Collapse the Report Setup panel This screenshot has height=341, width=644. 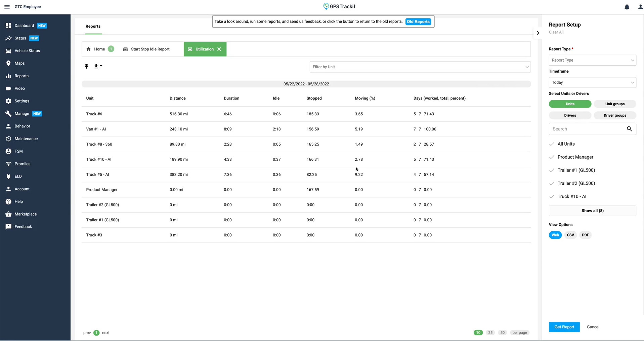tap(538, 33)
